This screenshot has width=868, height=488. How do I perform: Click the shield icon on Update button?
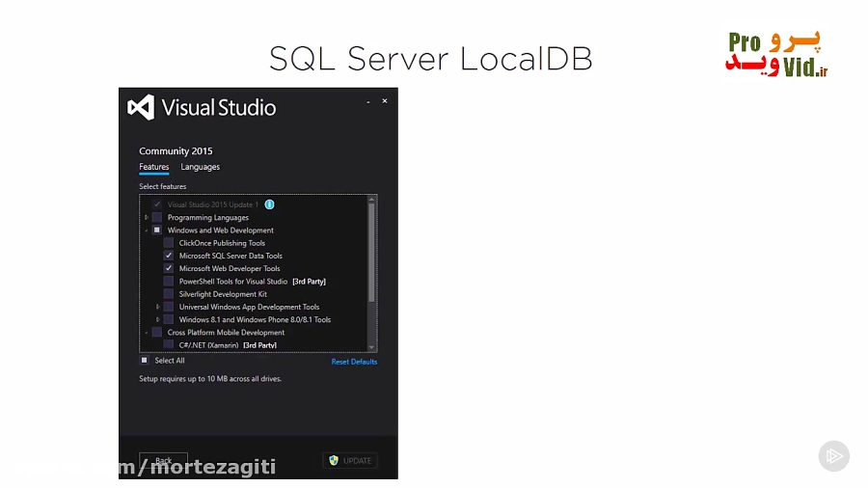click(334, 460)
